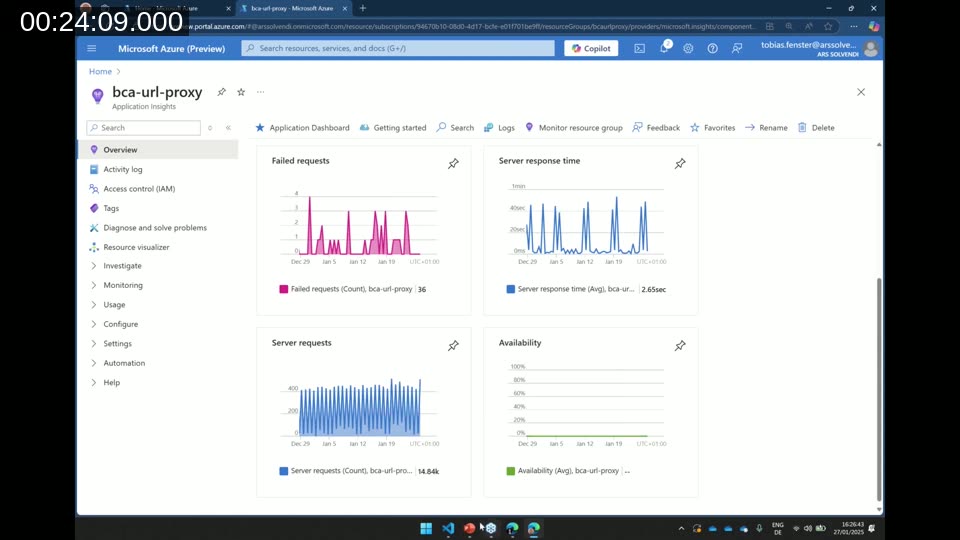The height and width of the screenshot is (540, 960).
Task: Click the green Availability legend swatch
Action: pos(511,471)
